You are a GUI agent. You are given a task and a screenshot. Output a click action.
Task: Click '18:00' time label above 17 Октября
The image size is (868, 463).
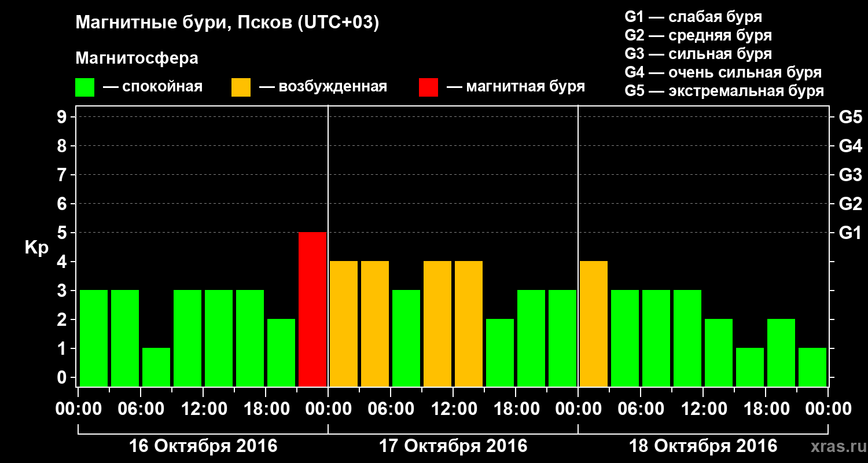(516, 409)
